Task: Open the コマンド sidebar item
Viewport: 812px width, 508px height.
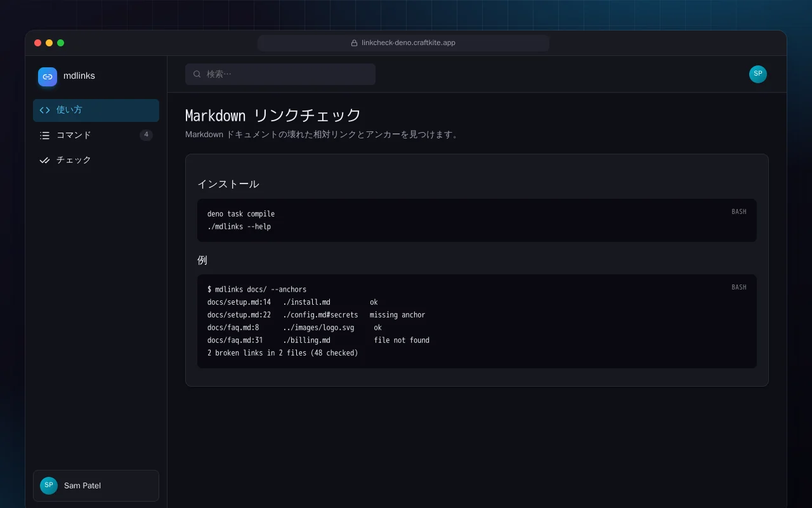Action: [96, 135]
